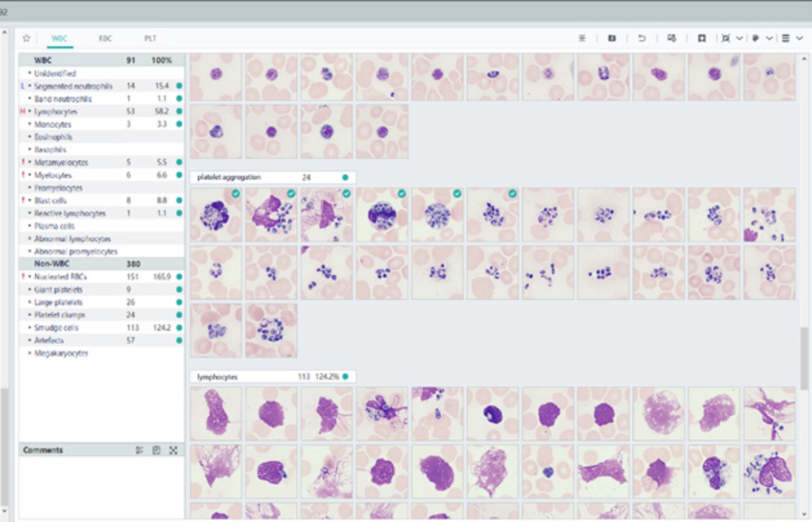Click green status dot on Segmented neutrophils row

(179, 86)
